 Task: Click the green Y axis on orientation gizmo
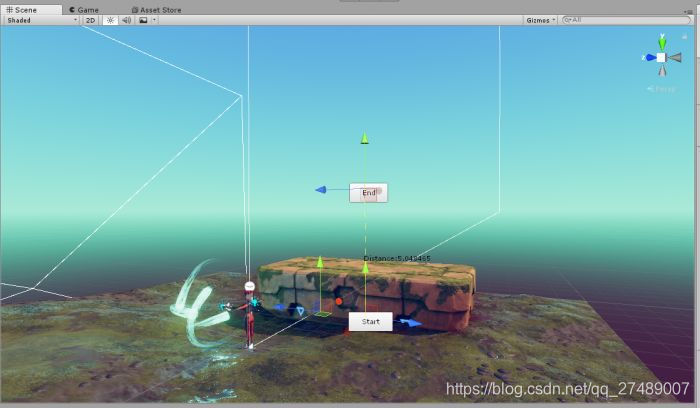[x=662, y=43]
